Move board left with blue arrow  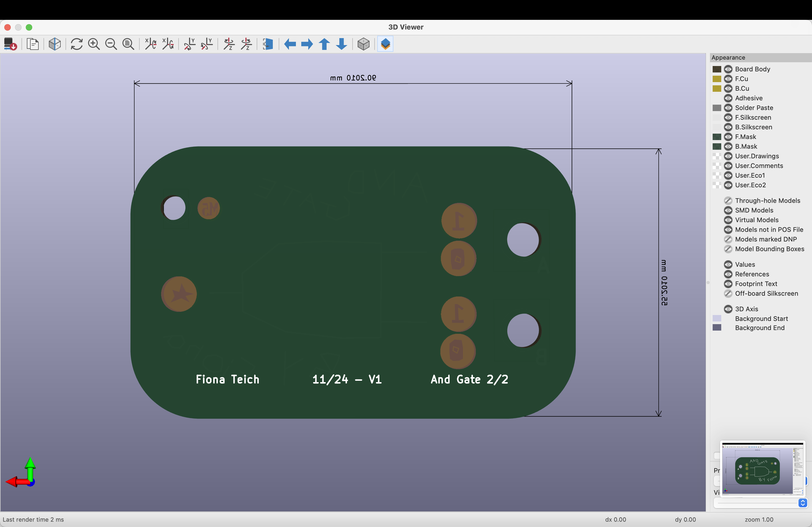click(290, 44)
